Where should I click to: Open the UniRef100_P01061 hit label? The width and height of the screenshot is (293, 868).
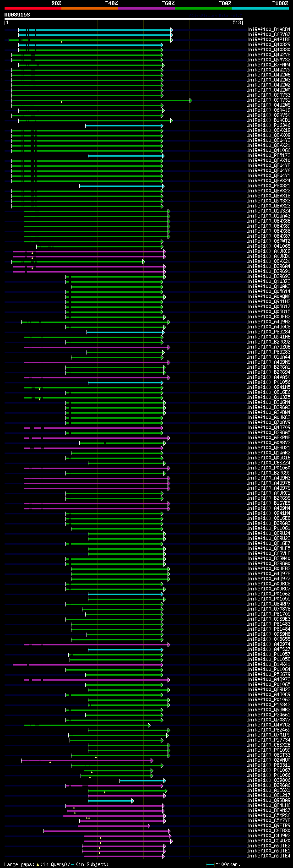point(268,529)
